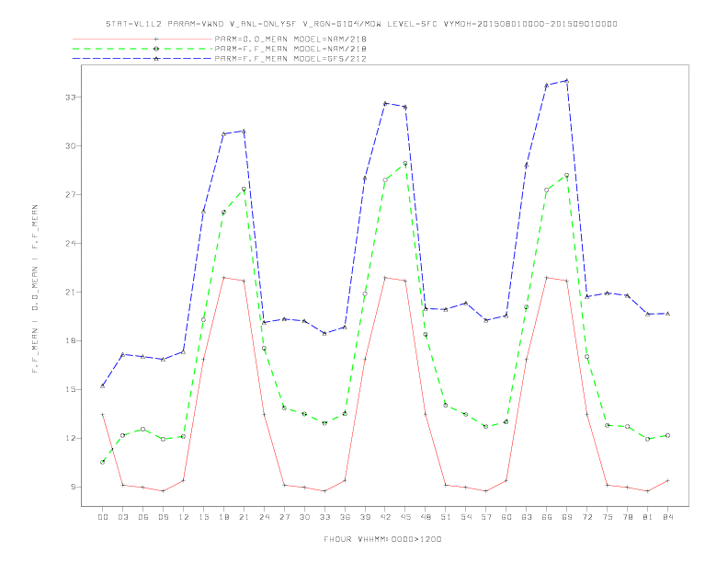Click y-axis tick label 18

[71, 341]
